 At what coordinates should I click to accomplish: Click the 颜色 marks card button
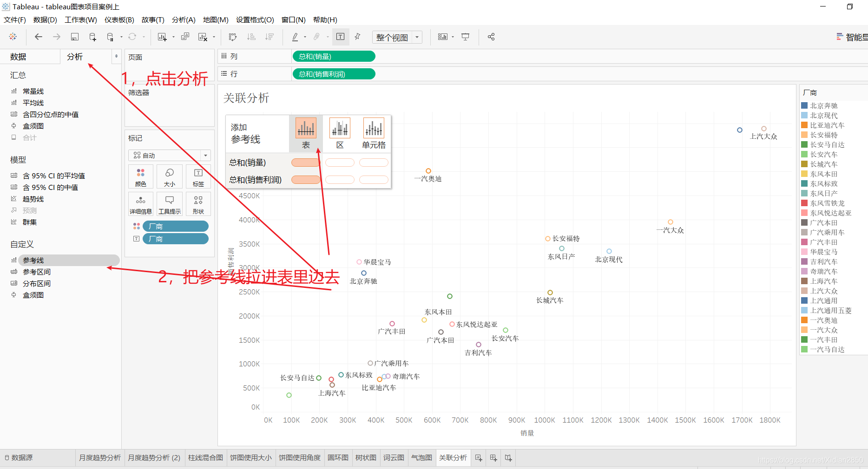tap(141, 177)
